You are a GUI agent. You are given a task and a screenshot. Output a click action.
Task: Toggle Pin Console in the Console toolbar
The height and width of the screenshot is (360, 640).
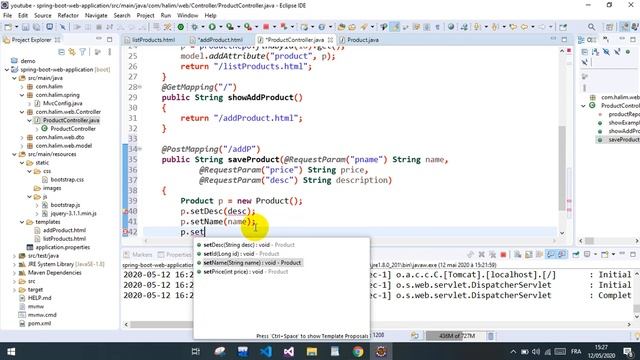(x=576, y=255)
